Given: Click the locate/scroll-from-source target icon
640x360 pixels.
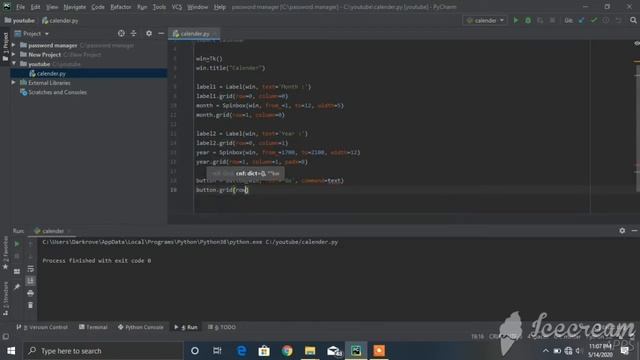Looking at the screenshot, I should point(121,33).
